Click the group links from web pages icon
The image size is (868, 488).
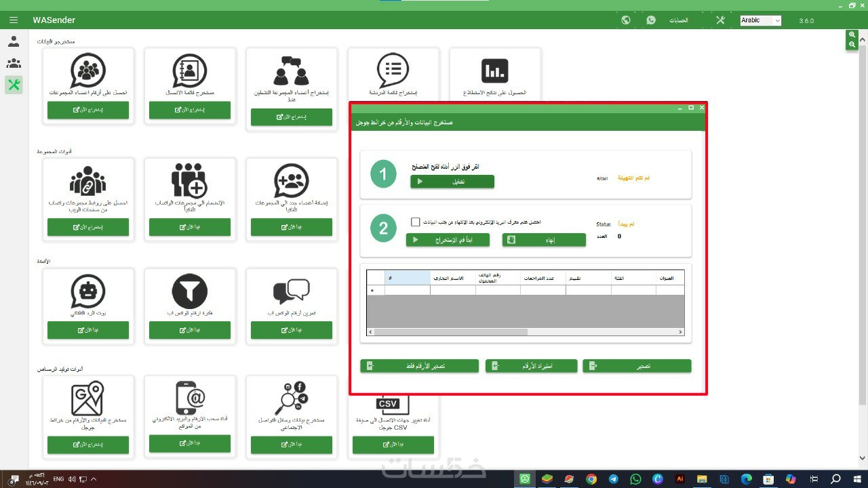tap(88, 181)
